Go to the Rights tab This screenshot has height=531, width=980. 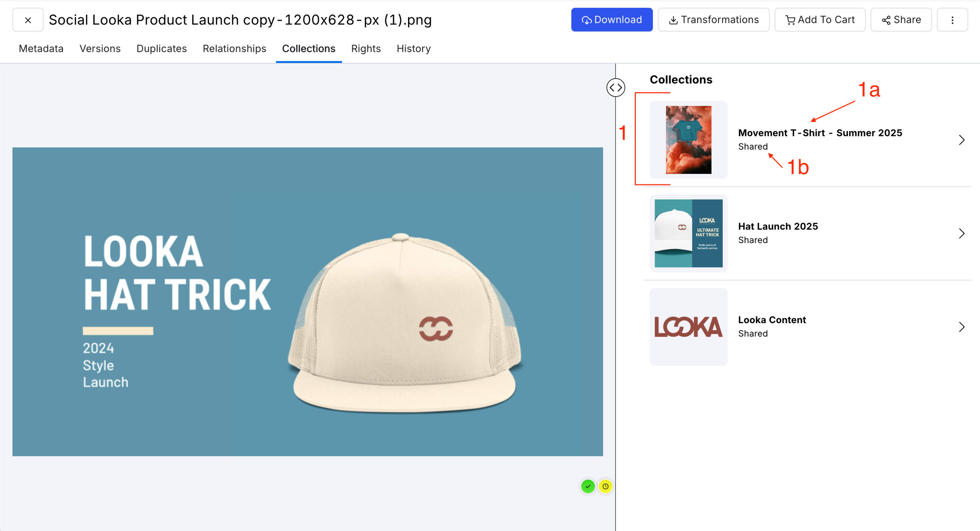[x=366, y=49]
